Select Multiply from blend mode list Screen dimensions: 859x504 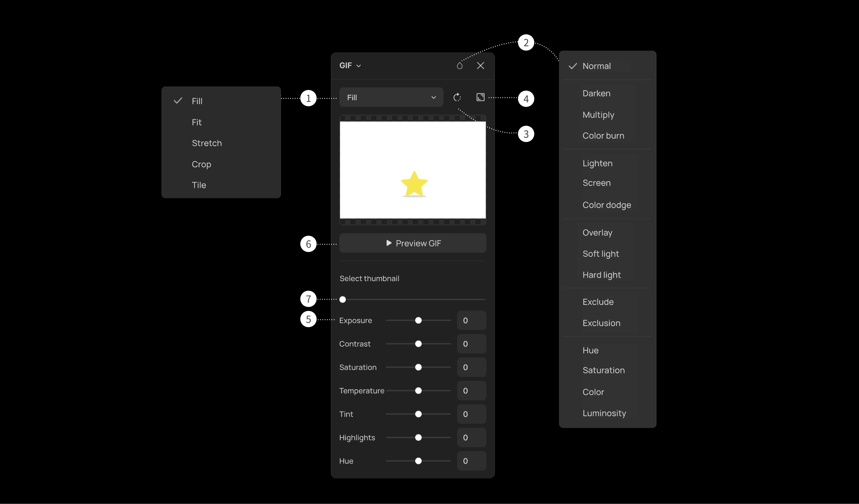click(598, 115)
